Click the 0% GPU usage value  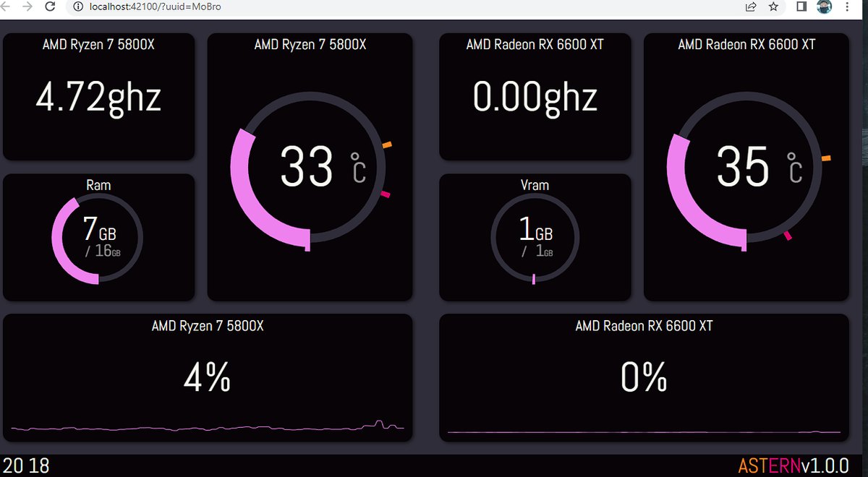pyautogui.click(x=644, y=377)
